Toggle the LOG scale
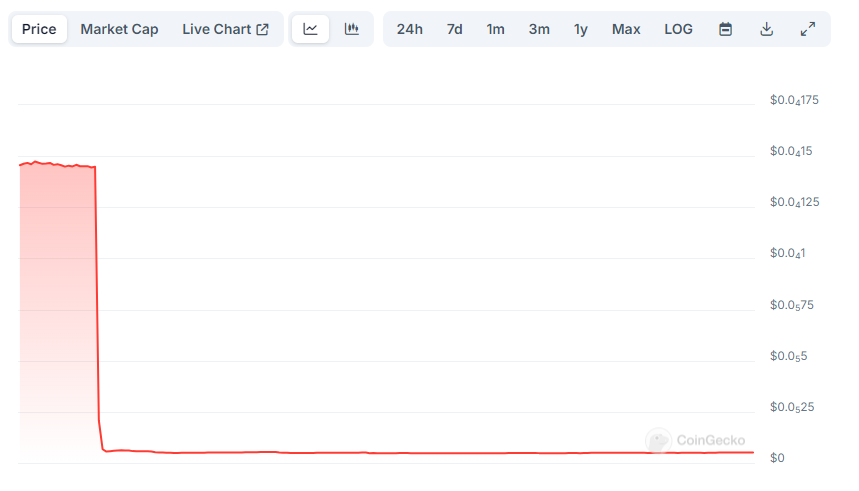This screenshot has height=491, width=859. pos(678,29)
